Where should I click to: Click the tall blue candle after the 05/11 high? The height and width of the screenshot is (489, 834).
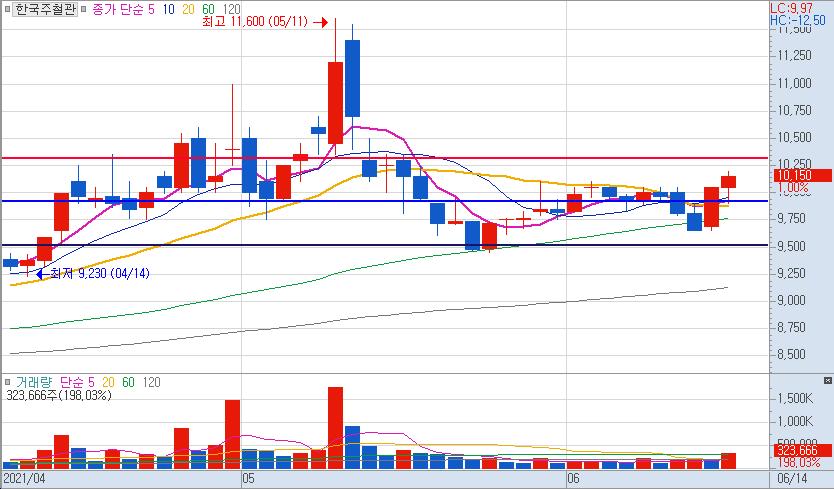[x=352, y=78]
